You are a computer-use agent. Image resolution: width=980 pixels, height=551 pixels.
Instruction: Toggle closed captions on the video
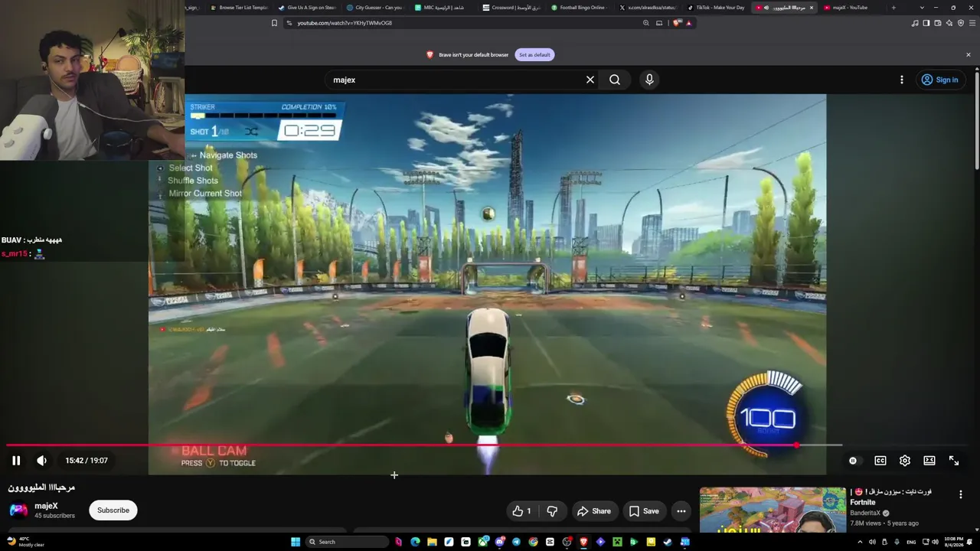tap(880, 461)
